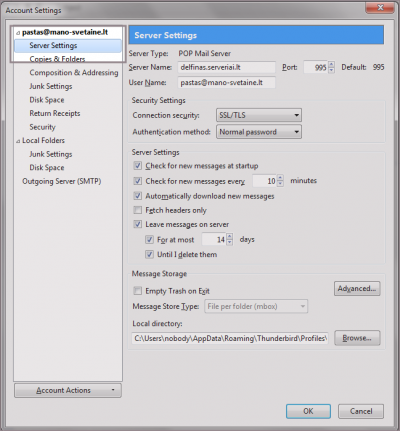This screenshot has width=400, height=431.
Task: Open Disk Space under Local Folders
Action: pos(47,168)
